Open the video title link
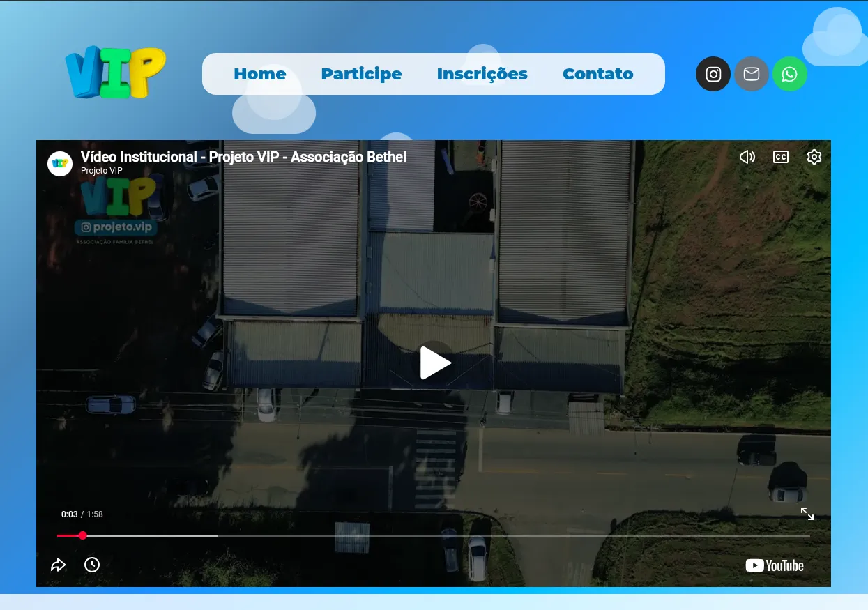 tap(243, 157)
